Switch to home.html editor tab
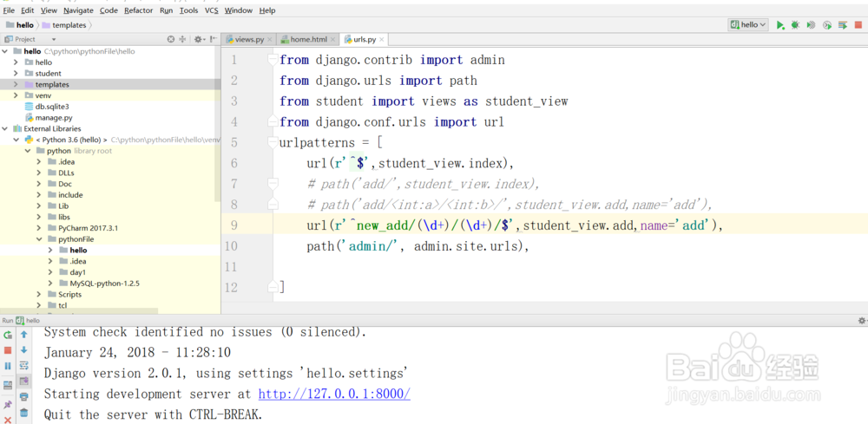The image size is (868, 424). coord(308,40)
